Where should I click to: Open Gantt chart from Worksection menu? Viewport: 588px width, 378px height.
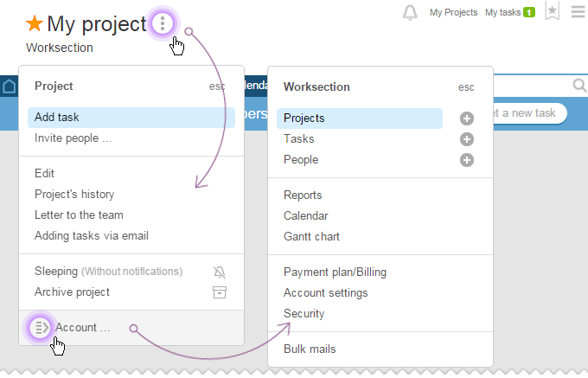pos(311,237)
